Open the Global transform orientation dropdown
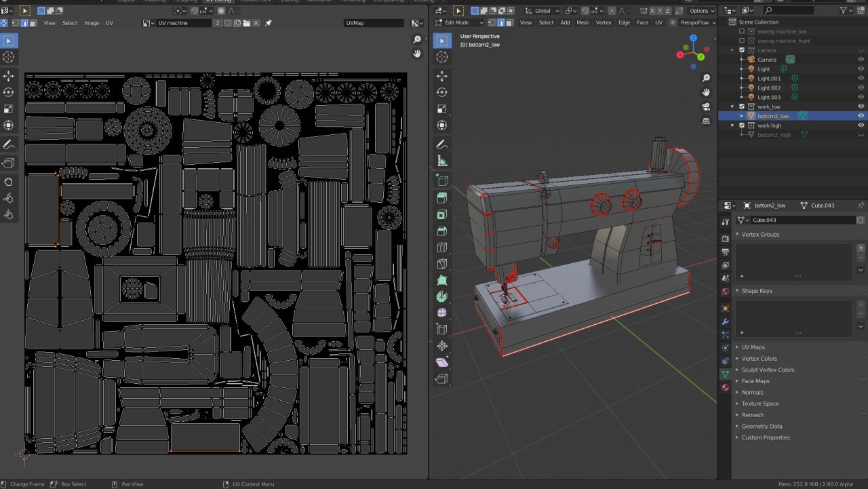This screenshot has height=489, width=868. click(542, 11)
